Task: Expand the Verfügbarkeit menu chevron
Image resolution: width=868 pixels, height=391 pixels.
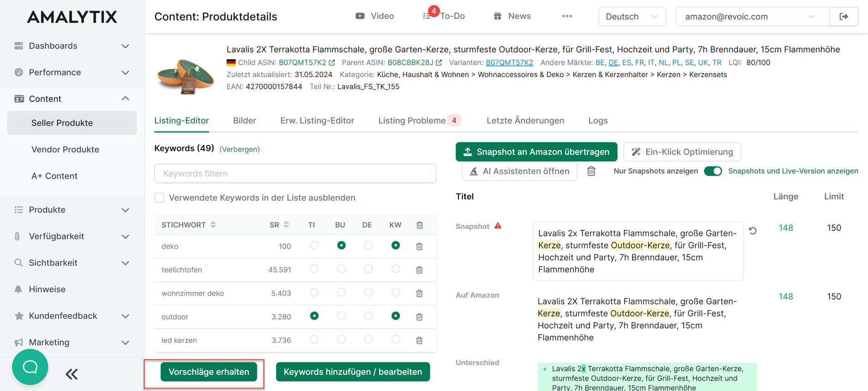Action: coord(125,236)
